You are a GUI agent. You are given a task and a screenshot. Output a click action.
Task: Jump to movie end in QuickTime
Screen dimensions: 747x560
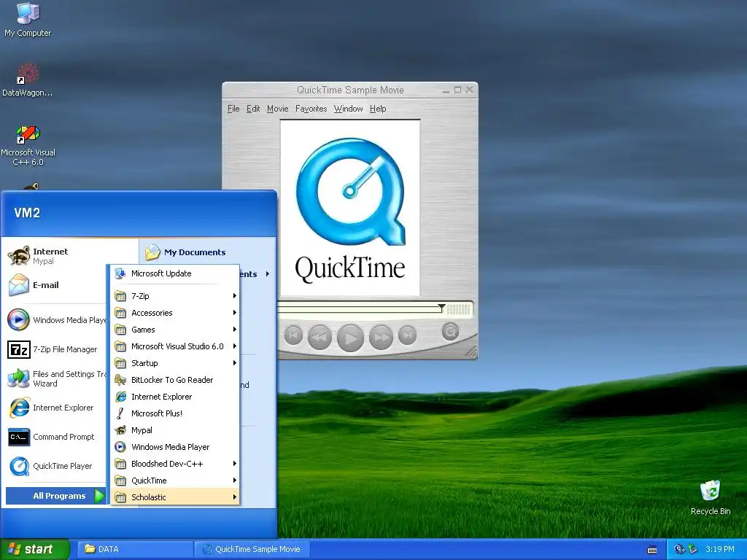click(x=407, y=335)
